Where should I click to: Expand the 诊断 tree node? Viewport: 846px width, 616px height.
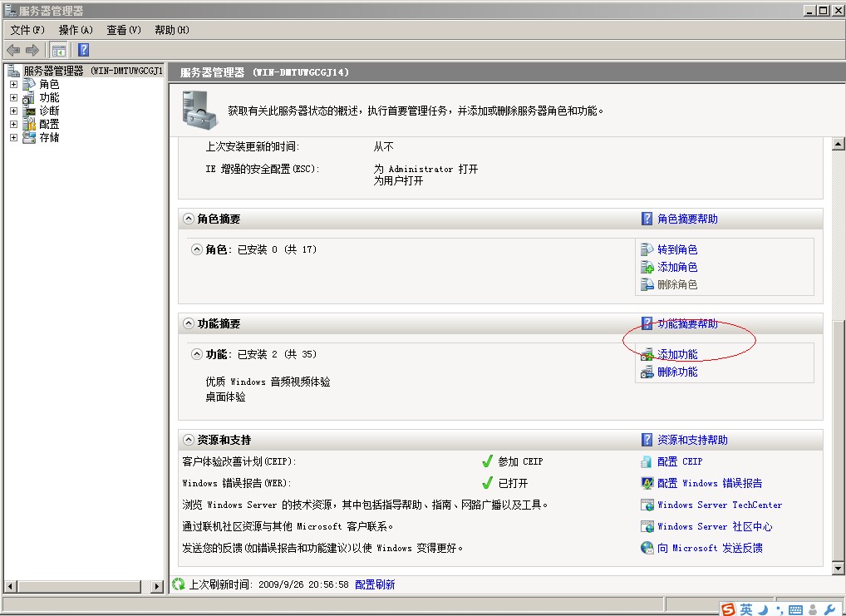pos(13,111)
